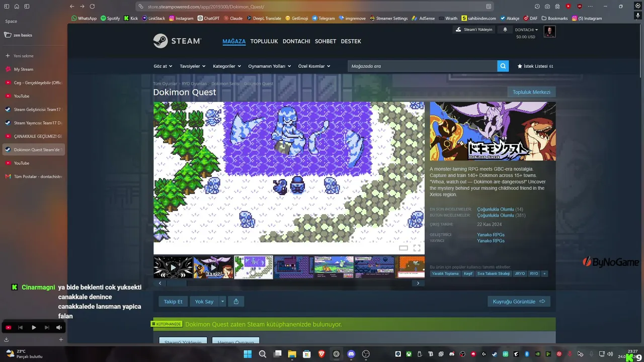The height and width of the screenshot is (362, 644).
Task: Expand the Tavsiyeler dropdown
Action: [x=193, y=66]
